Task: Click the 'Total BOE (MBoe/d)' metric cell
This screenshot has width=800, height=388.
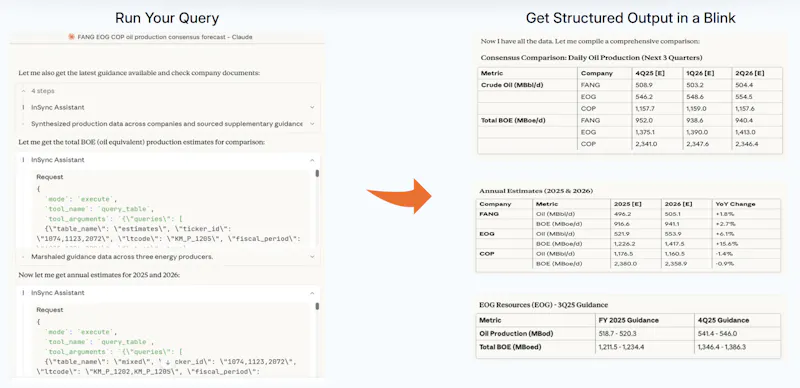Action: tap(528, 120)
